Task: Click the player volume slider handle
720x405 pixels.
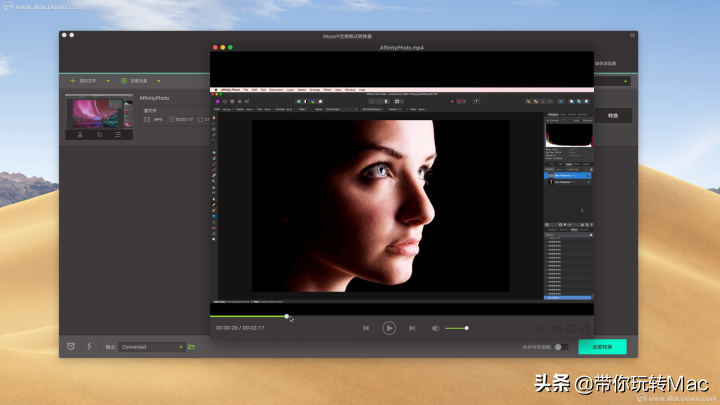Action: (467, 328)
